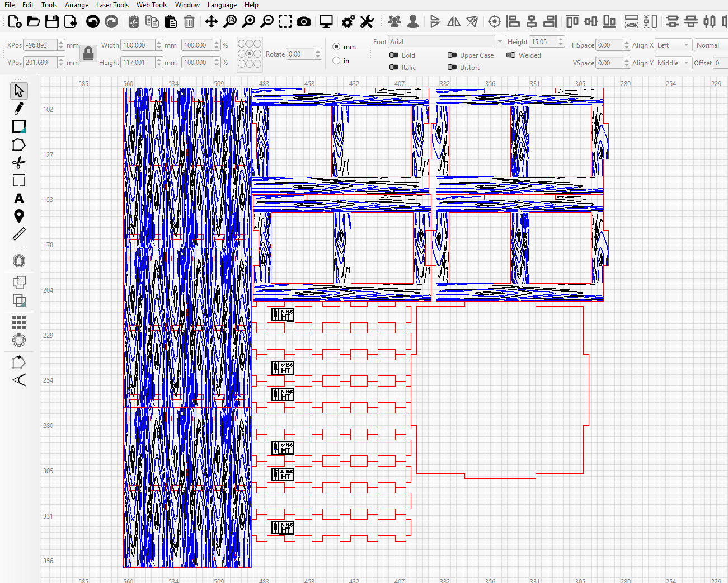This screenshot has height=583, width=728.
Task: Select the Draw Lines pencil tool
Action: (19, 108)
